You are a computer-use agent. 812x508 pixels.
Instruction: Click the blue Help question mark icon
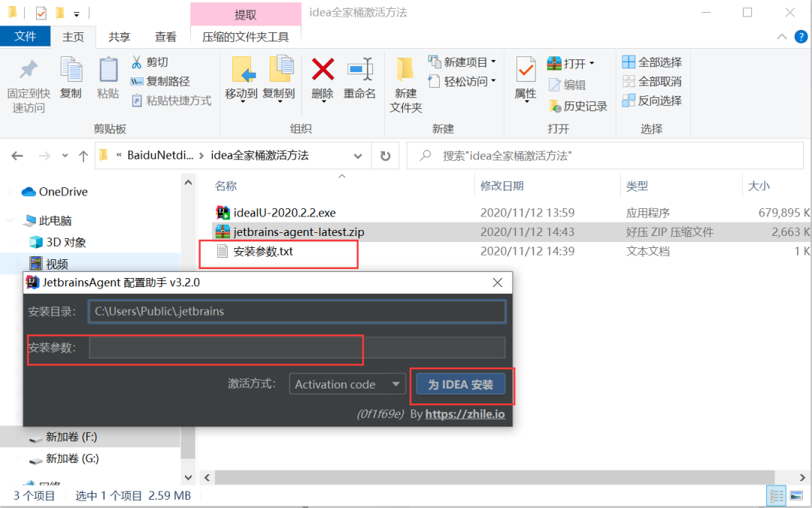point(801,37)
